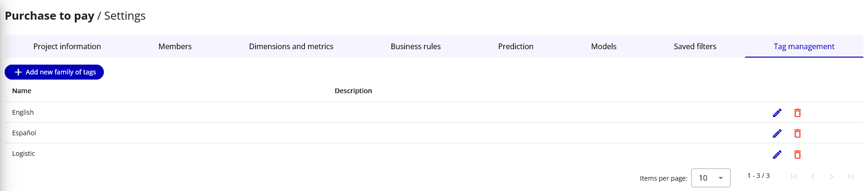Image resolution: width=868 pixels, height=191 pixels.
Task: Go to the Business rules tab
Action: click(x=416, y=46)
